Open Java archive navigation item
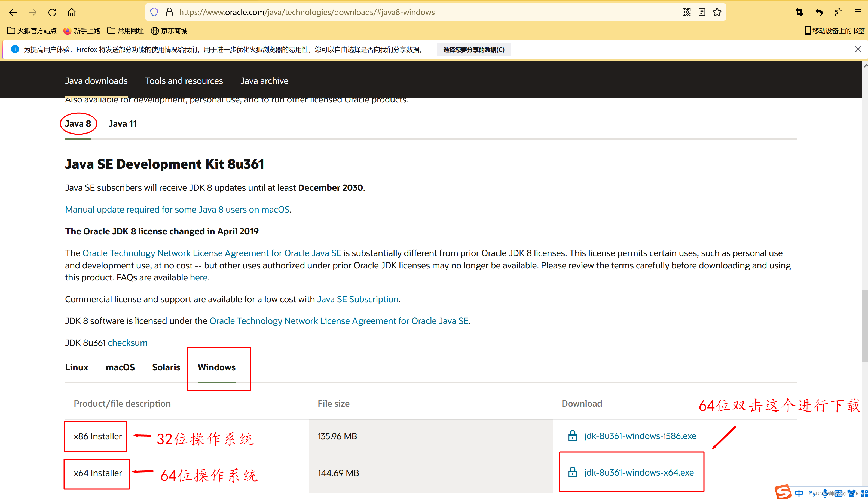The width and height of the screenshot is (868, 499). (x=264, y=81)
